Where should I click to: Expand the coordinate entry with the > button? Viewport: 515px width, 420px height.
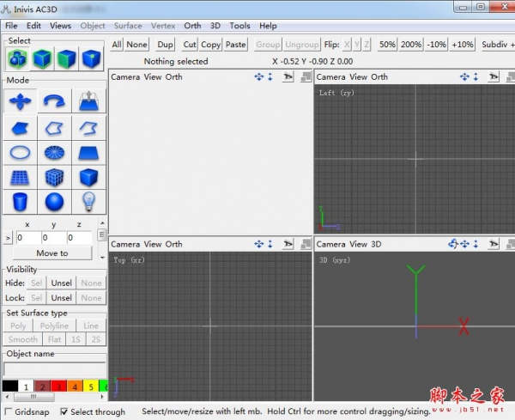click(x=9, y=238)
